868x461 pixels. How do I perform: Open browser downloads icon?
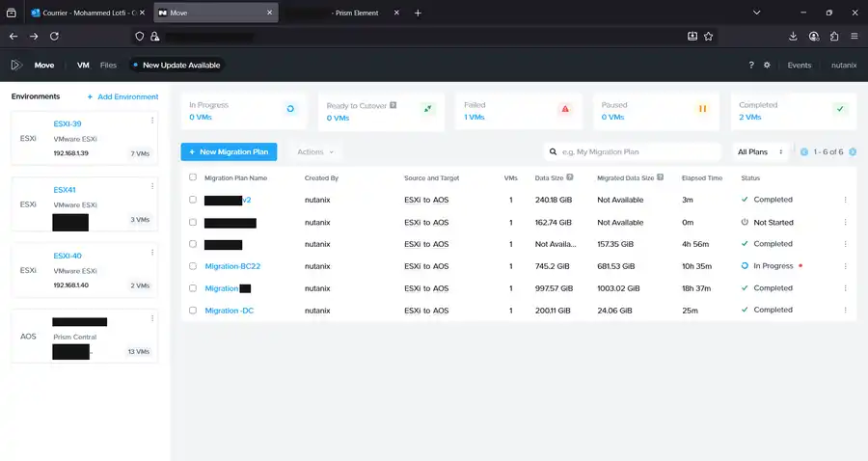[x=793, y=36]
